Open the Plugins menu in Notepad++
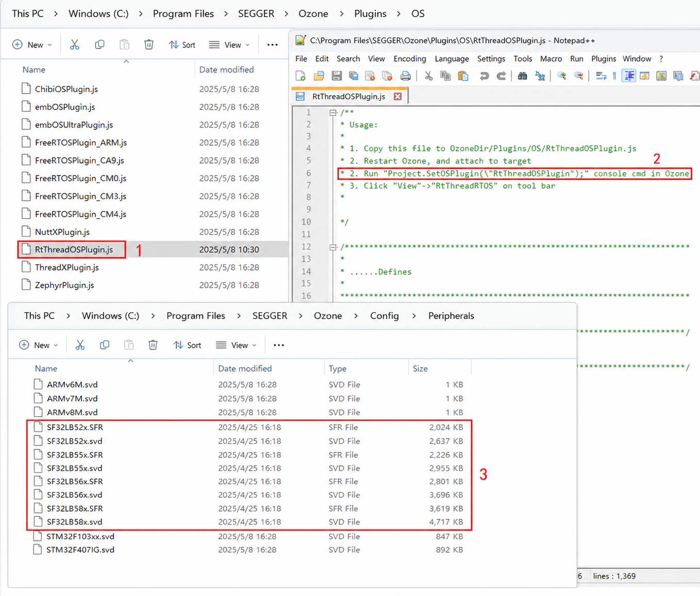 click(x=604, y=59)
